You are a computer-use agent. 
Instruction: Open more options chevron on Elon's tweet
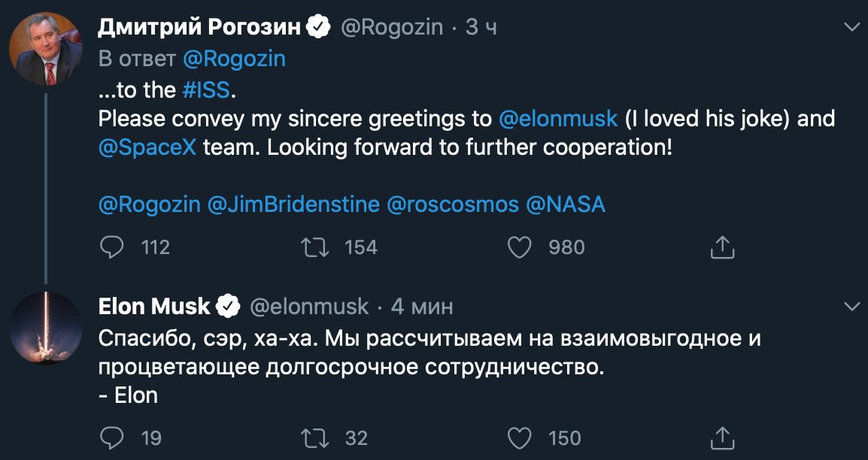851,307
